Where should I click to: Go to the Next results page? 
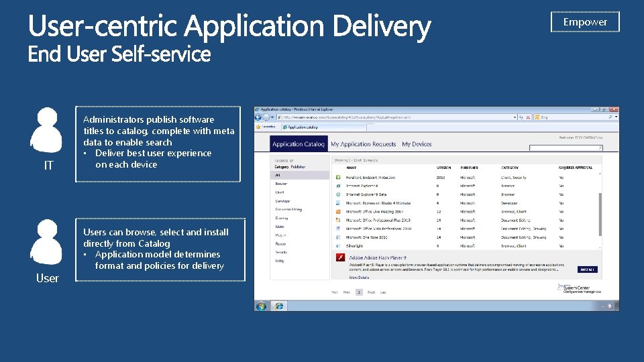pyautogui.click(x=371, y=292)
